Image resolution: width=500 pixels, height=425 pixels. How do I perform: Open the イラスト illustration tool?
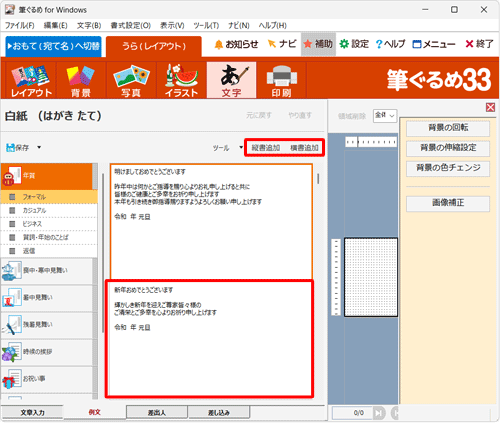(181, 80)
